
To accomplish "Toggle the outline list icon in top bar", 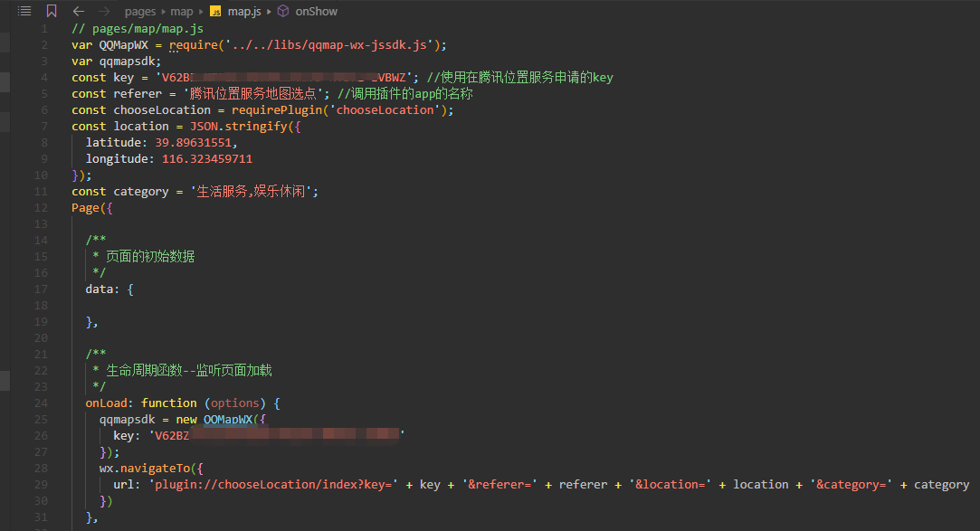I will pos(24,11).
